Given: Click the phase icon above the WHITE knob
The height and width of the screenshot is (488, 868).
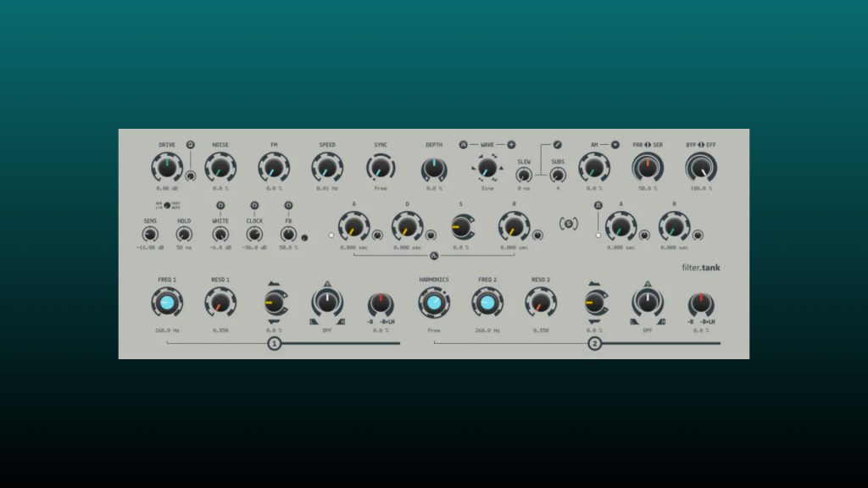Looking at the screenshot, I should (220, 204).
